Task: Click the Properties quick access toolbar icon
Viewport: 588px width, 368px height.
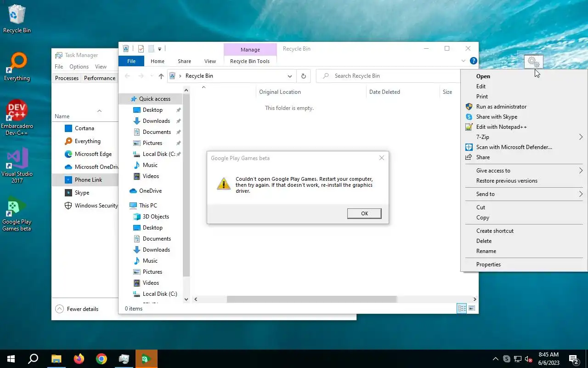Action: pyautogui.click(x=141, y=49)
